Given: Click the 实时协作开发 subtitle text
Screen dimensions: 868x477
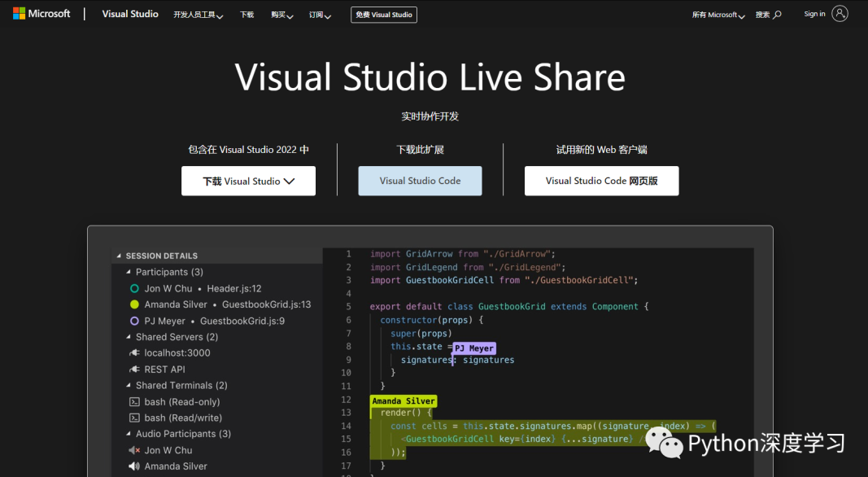Looking at the screenshot, I should coord(430,116).
